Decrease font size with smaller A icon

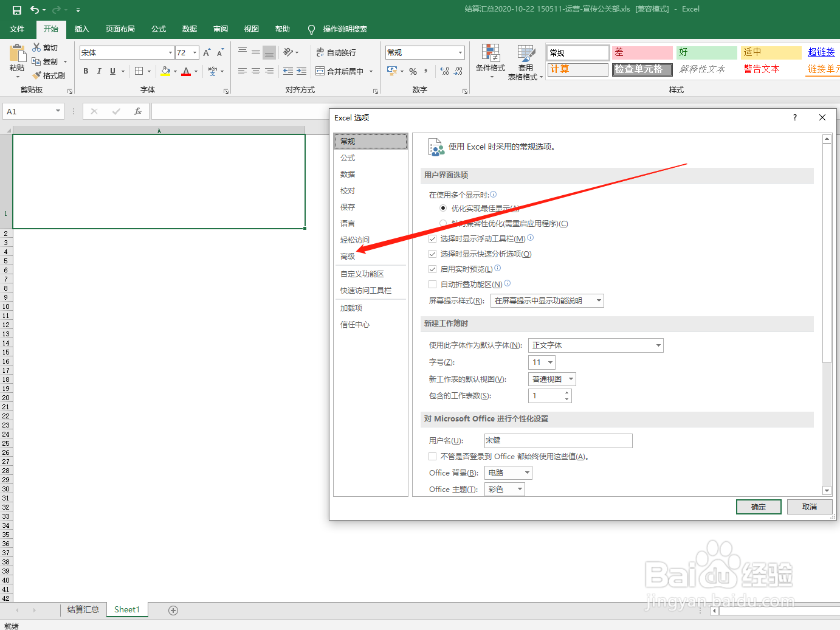pyautogui.click(x=220, y=53)
